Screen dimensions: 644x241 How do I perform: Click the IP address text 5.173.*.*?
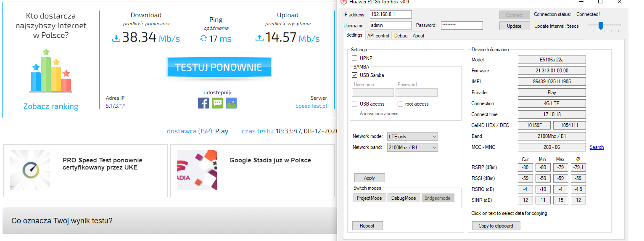point(116,106)
